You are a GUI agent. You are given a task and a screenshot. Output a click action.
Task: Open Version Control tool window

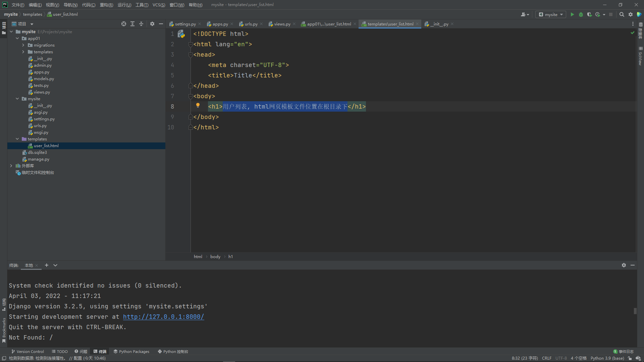click(x=28, y=352)
